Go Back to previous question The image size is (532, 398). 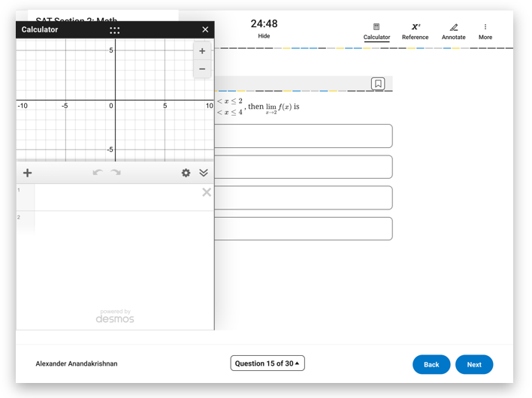431,364
